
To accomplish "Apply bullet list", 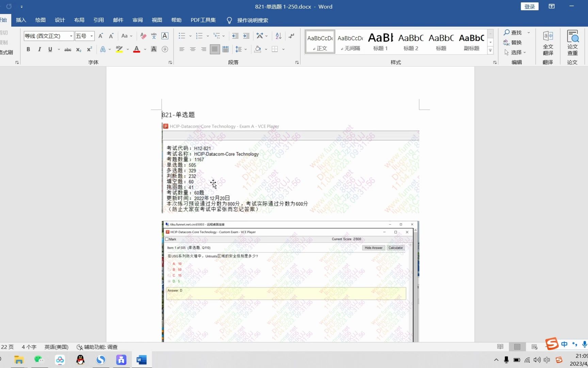I will pos(182,36).
